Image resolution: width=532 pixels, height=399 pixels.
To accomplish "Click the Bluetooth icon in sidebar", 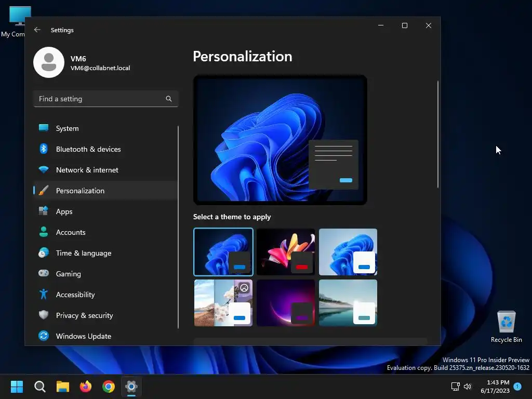I will click(x=44, y=149).
